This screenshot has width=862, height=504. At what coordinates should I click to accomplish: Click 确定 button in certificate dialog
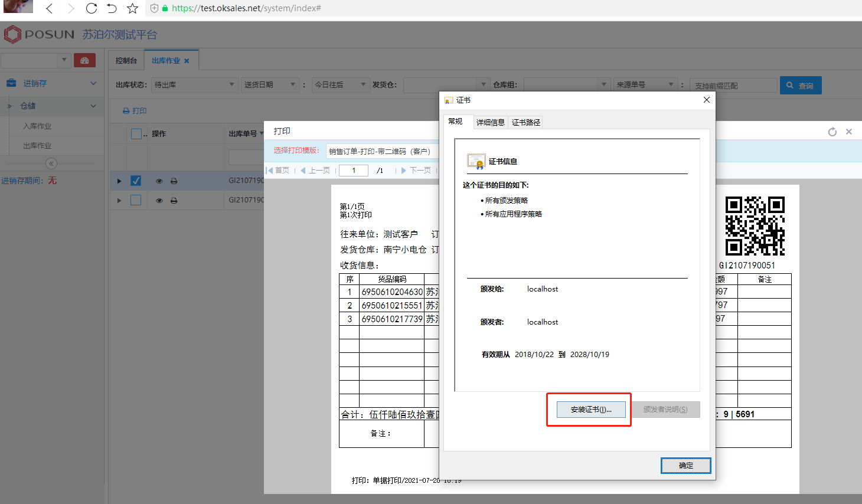click(x=685, y=466)
